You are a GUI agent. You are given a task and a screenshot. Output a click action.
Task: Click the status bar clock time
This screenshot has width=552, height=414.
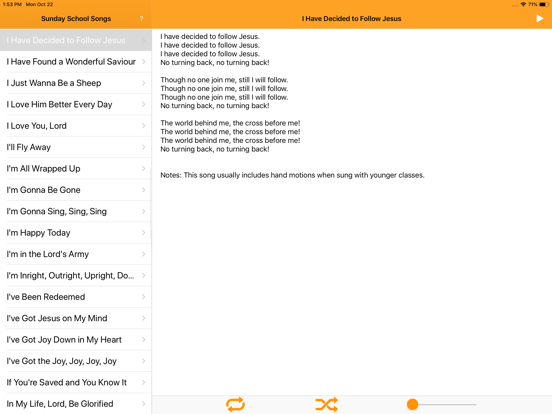click(x=12, y=5)
